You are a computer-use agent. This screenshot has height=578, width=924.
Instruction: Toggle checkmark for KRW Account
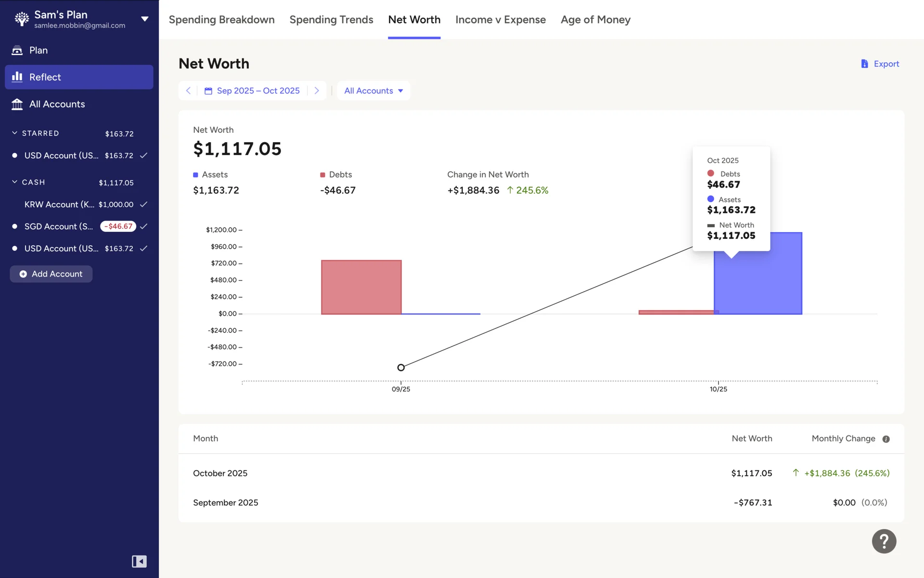point(143,204)
